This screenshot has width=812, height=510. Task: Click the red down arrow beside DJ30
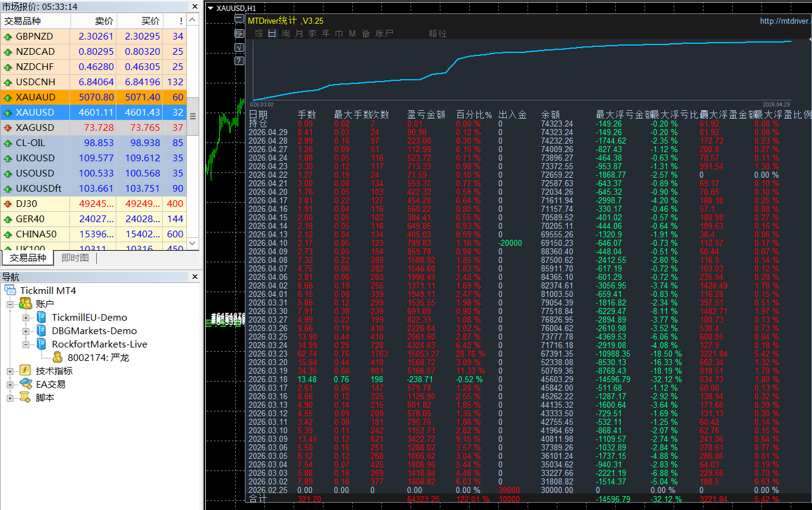[x=8, y=204]
